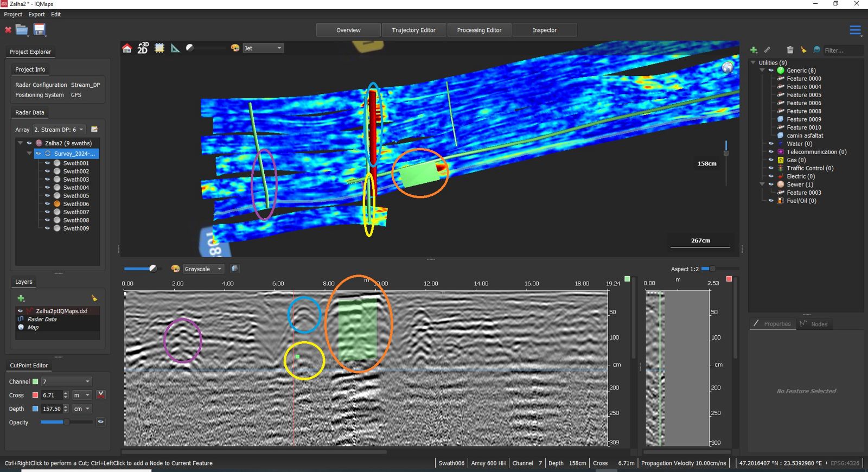Viewport: 868px width, 472px height.
Task: Collapse the Sewer (1) tree node
Action: coord(762,184)
